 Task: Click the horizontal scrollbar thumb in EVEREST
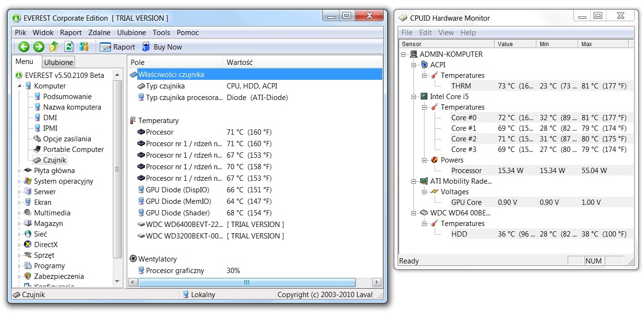pyautogui.click(x=247, y=283)
